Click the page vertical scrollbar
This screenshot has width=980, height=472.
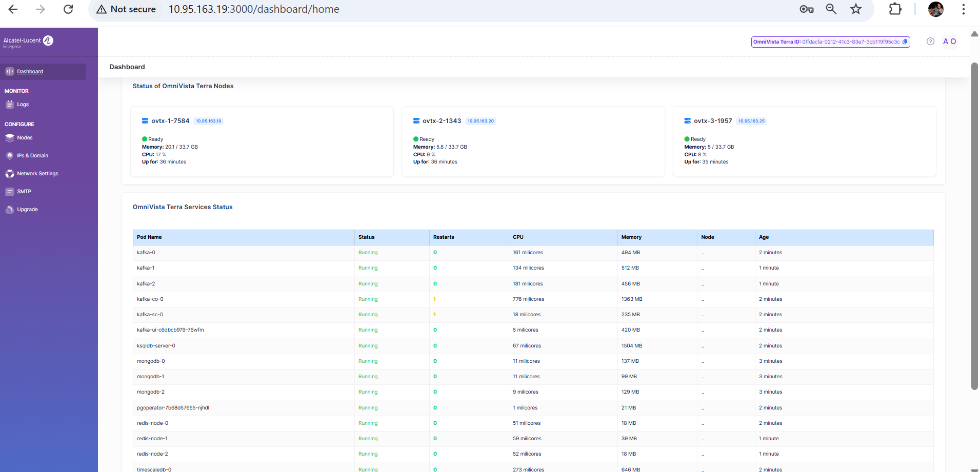974,226
